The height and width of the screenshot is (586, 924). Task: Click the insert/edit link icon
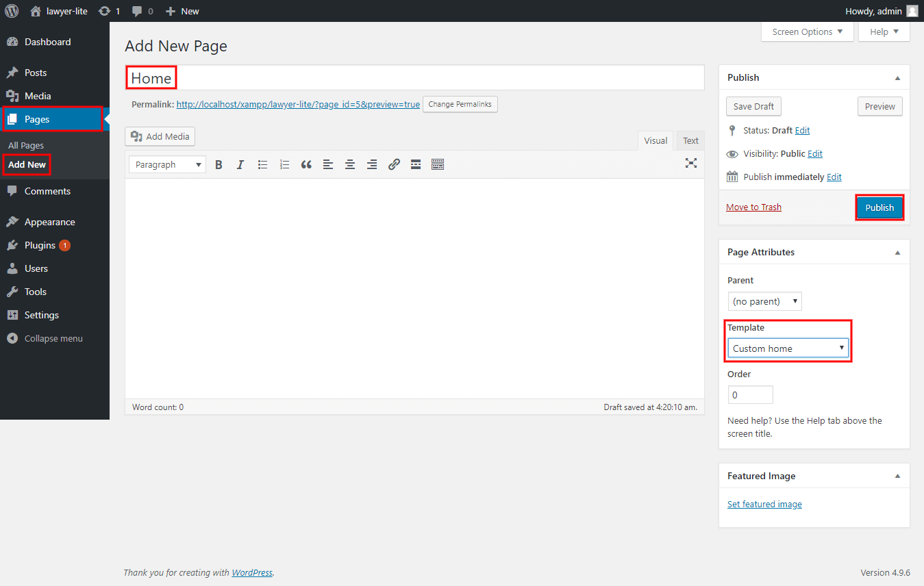[x=394, y=164]
